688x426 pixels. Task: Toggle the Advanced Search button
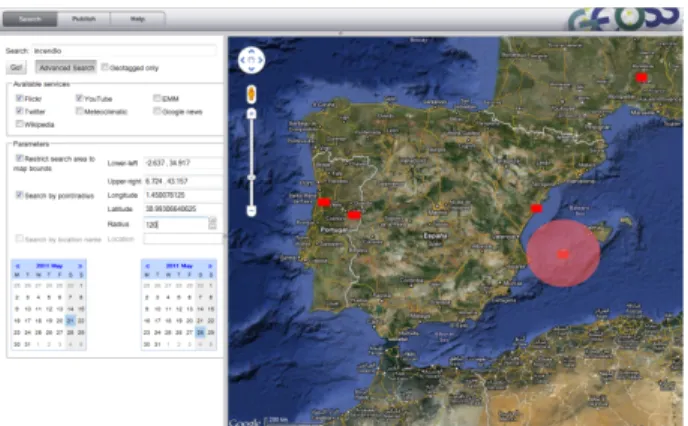[x=66, y=68]
